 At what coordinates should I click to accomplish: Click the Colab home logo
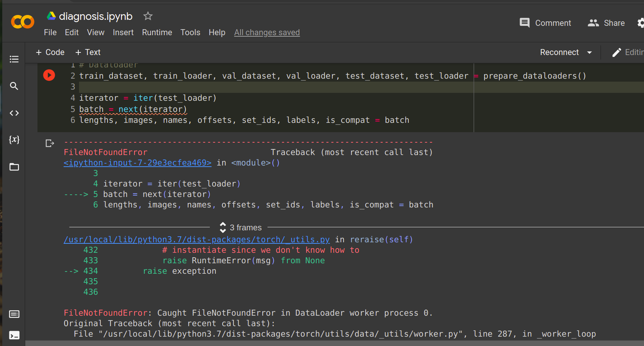pyautogui.click(x=22, y=22)
